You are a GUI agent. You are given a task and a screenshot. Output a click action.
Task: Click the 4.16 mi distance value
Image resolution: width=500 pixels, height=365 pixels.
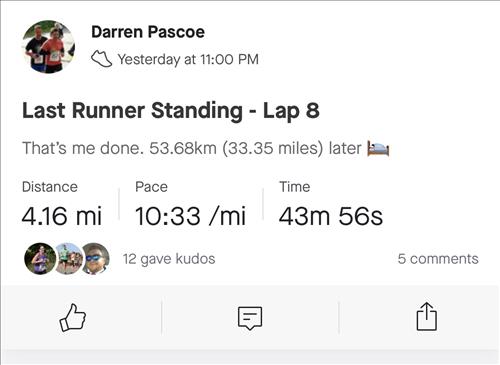point(62,216)
